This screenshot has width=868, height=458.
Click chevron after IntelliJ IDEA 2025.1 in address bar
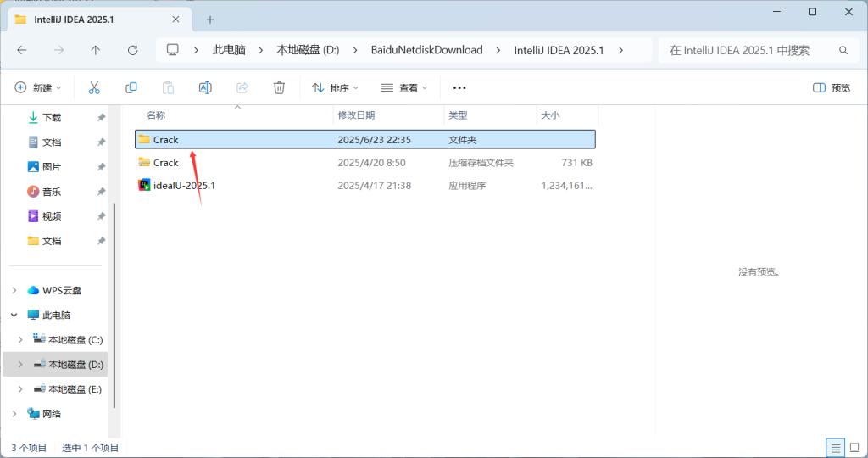620,50
